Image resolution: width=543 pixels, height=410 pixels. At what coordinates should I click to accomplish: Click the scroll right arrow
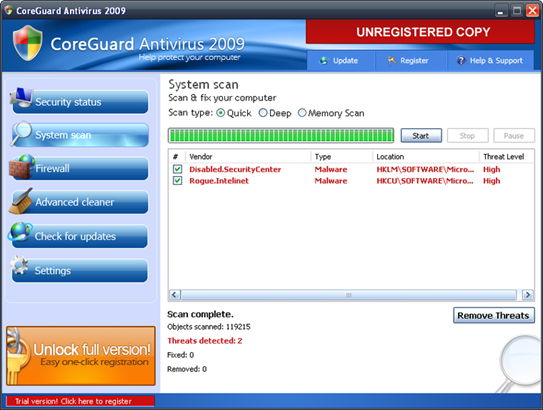click(x=527, y=295)
